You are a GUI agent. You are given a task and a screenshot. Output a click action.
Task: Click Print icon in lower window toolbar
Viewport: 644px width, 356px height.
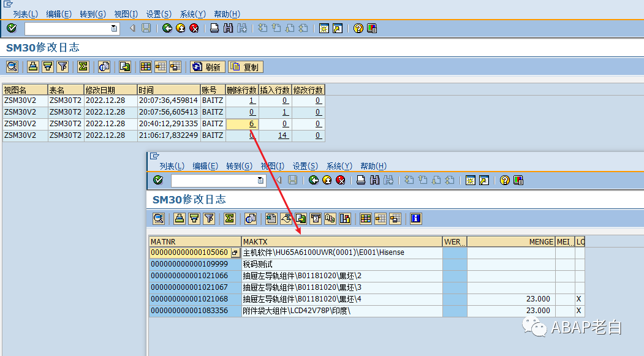[361, 180]
